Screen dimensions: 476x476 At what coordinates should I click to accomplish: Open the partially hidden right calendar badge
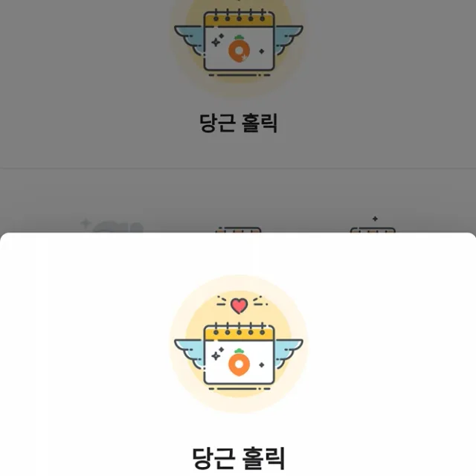point(373,230)
